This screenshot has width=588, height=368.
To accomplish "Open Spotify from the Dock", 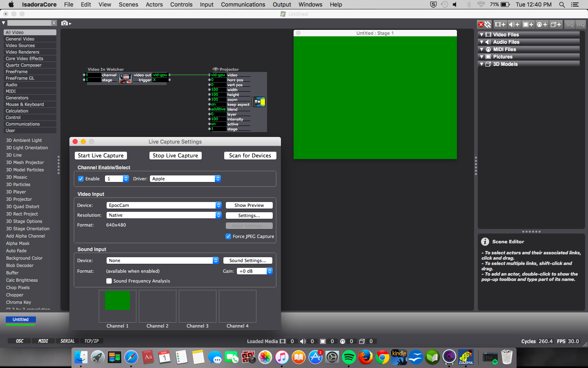I will (x=349, y=357).
